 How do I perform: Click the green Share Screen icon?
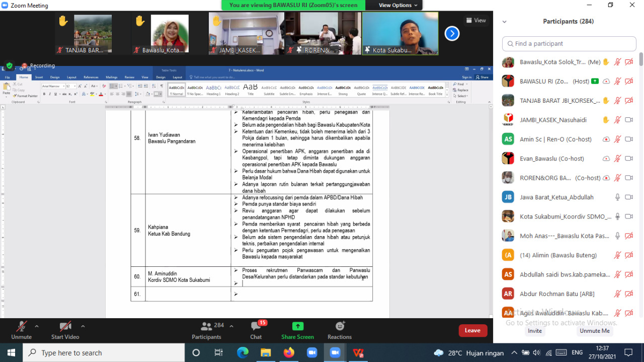298,326
